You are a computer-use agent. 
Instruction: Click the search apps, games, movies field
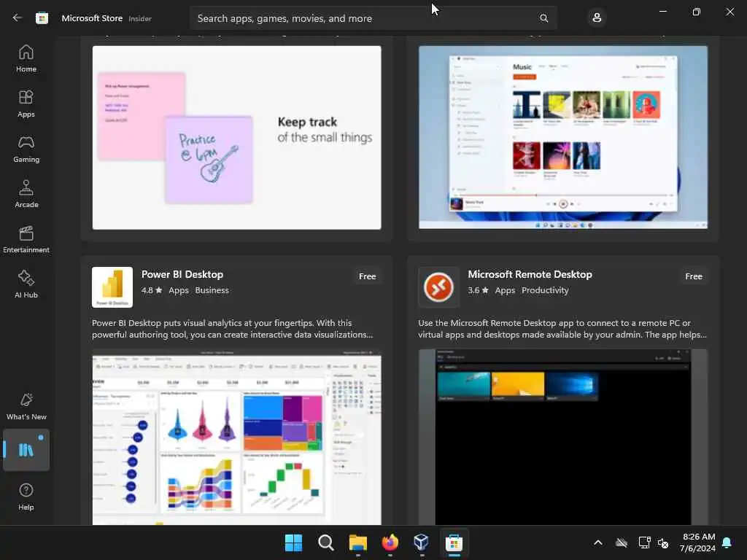click(x=373, y=18)
